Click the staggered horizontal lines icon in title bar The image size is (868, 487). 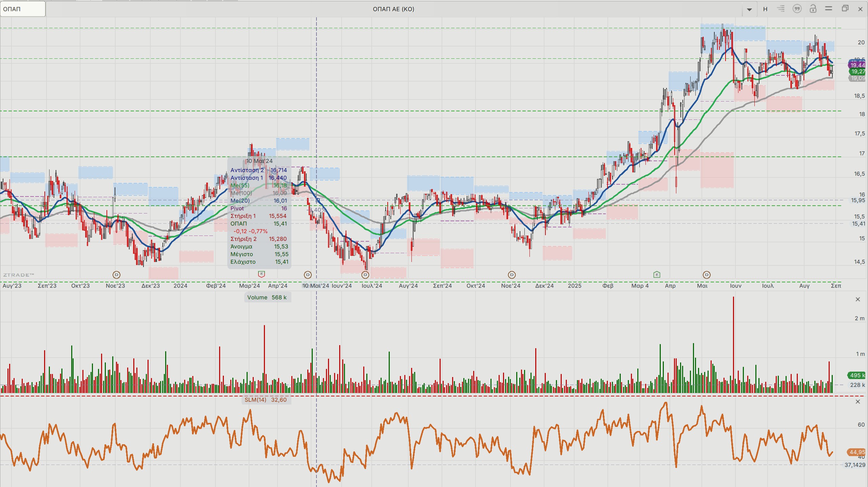point(781,9)
